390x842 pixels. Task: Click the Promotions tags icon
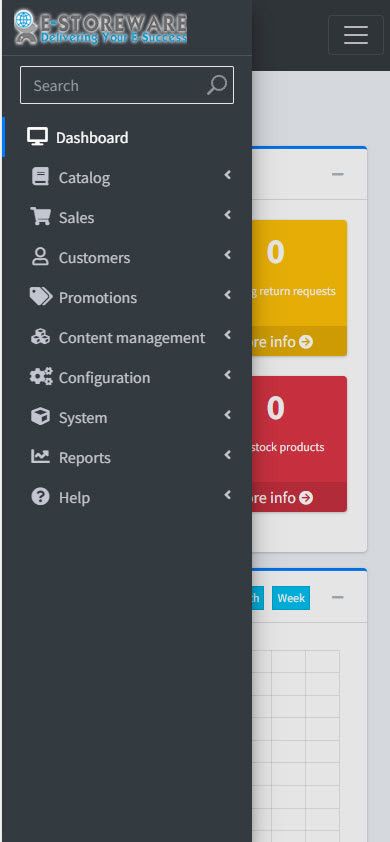41,297
